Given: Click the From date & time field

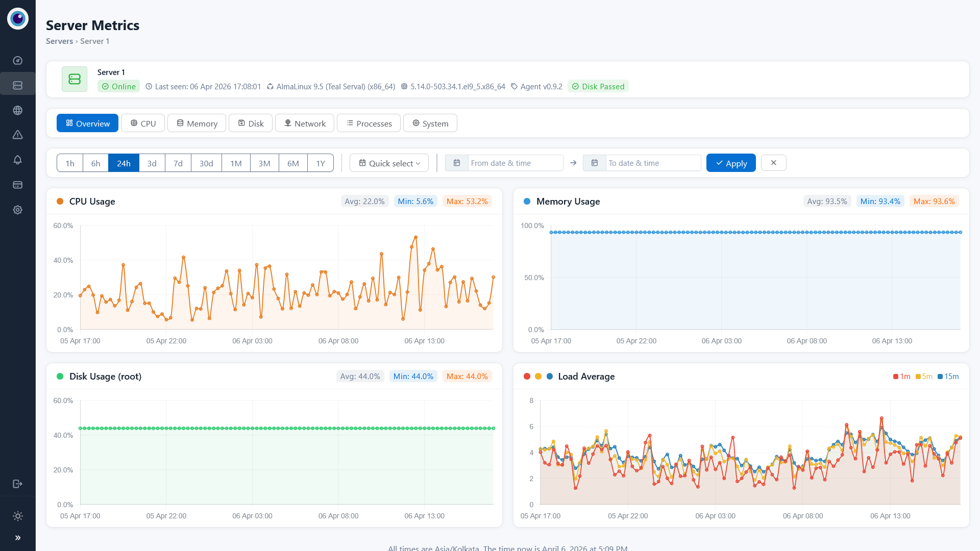Looking at the screenshot, I should click(x=514, y=163).
